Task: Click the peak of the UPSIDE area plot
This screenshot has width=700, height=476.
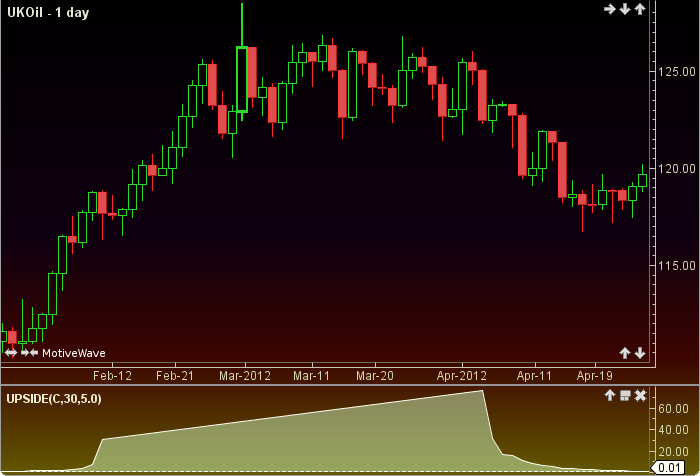Action: point(482,391)
